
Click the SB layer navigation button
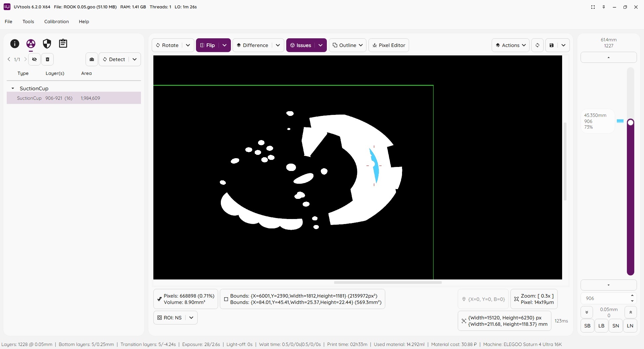click(x=587, y=326)
